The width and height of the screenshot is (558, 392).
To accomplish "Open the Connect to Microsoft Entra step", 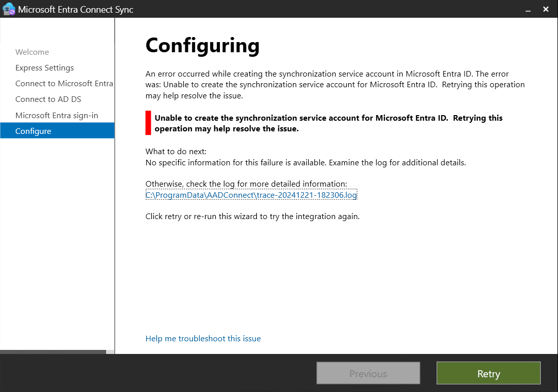I will [64, 84].
